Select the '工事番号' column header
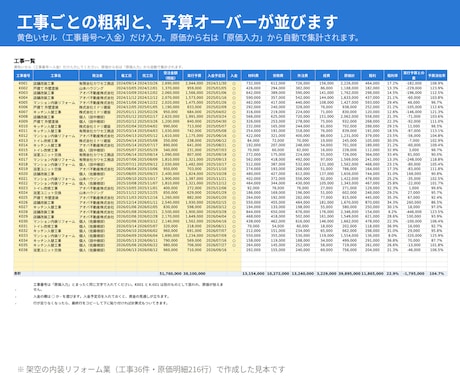The image size is (460, 380). tap(23, 76)
